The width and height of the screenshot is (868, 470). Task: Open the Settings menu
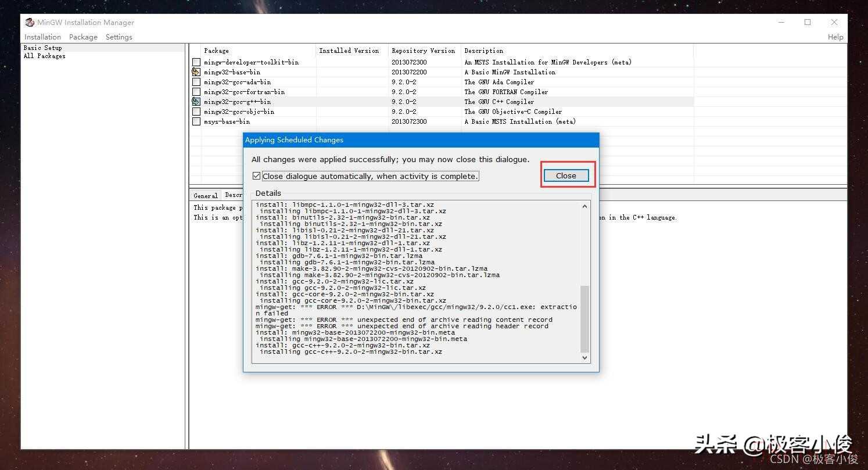[x=119, y=37]
